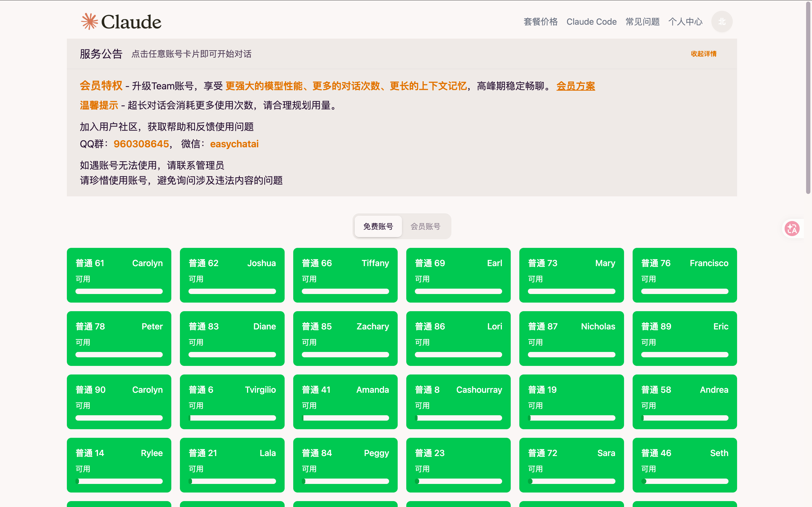Click the Claude starburst logo
812x507 pixels.
point(90,21)
